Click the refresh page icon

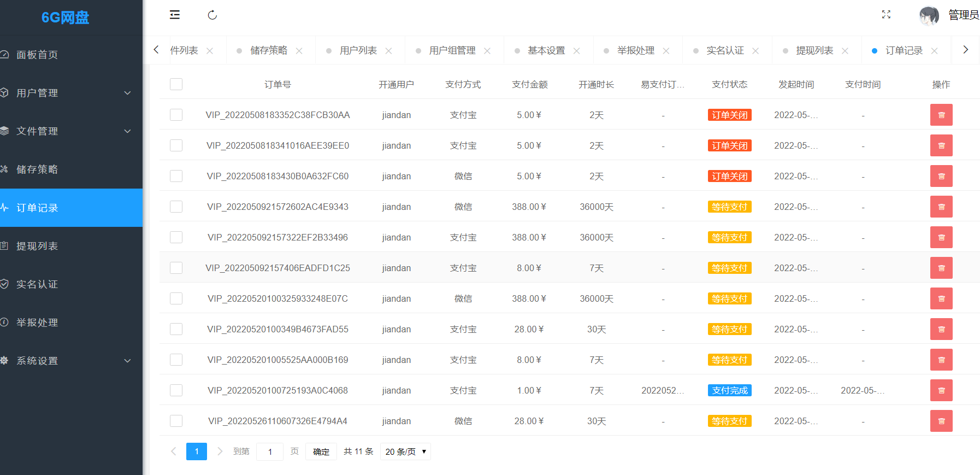coord(212,15)
